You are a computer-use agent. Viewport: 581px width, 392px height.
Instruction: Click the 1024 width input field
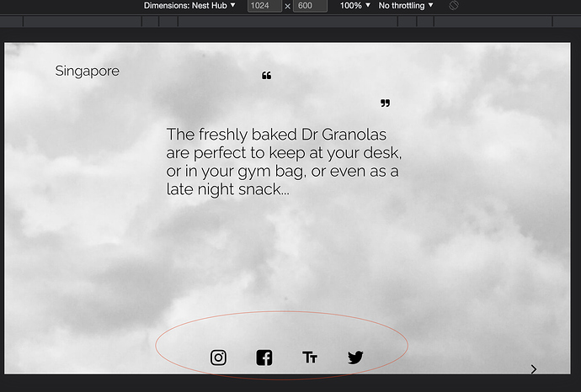pyautogui.click(x=264, y=6)
